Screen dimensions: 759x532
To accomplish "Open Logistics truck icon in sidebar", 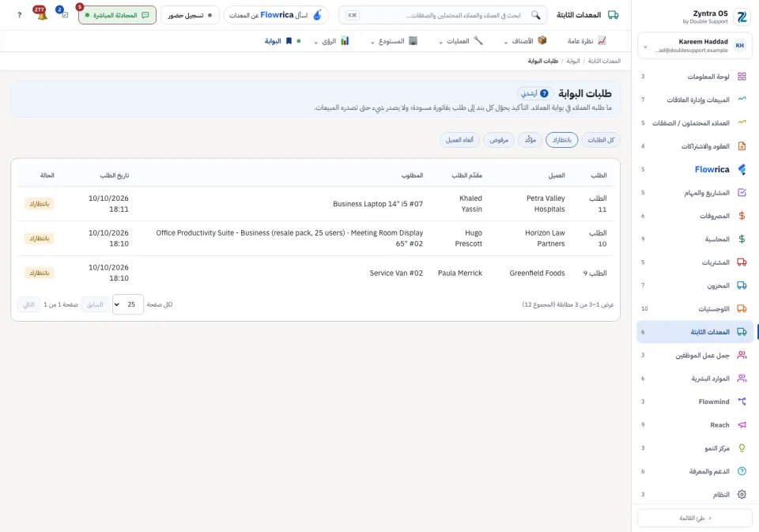I will pos(742,308).
